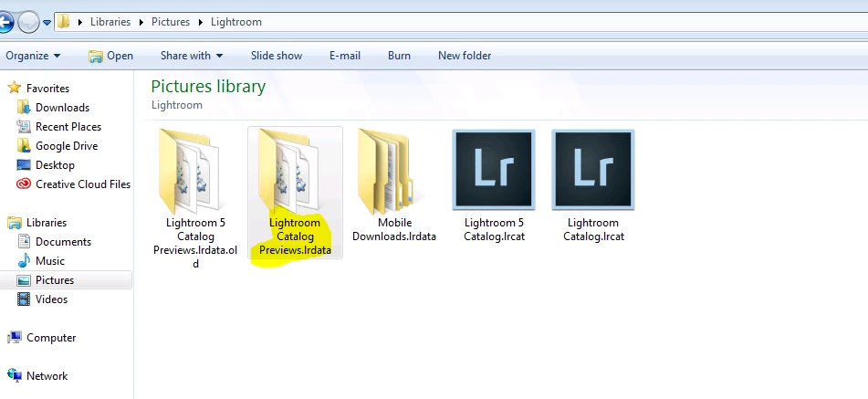This screenshot has width=868, height=399.
Task: Click the Computer icon in sidebar
Action: pyautogui.click(x=15, y=338)
